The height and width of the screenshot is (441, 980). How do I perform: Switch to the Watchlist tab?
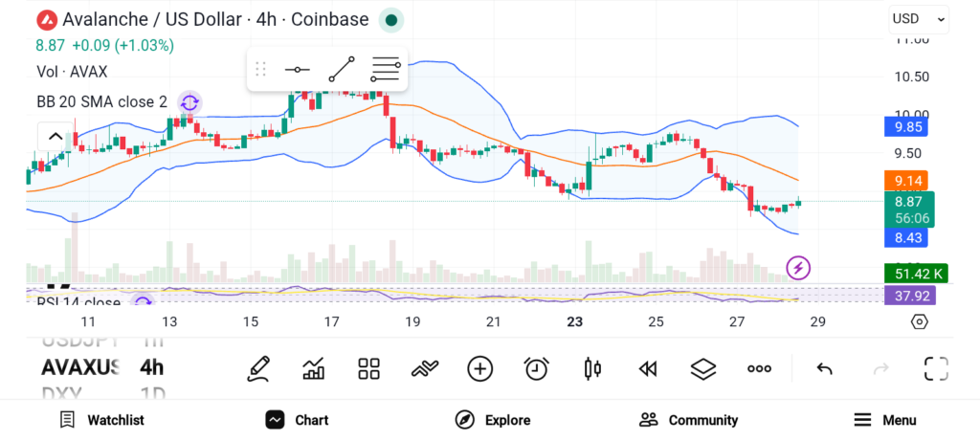tap(101, 420)
